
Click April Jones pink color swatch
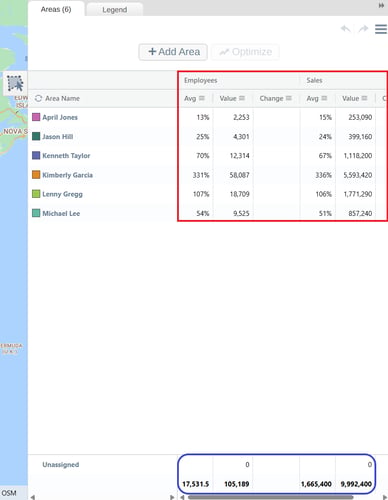pos(36,117)
